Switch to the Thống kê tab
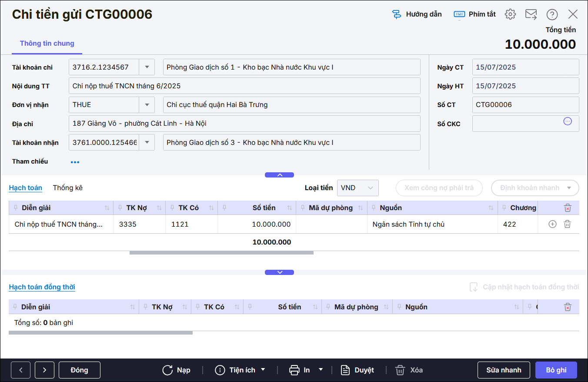 point(67,188)
